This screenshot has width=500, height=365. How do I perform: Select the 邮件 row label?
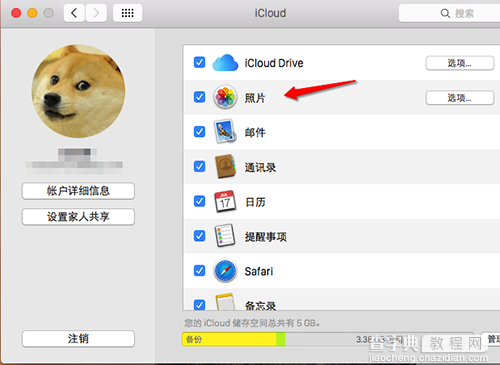click(x=255, y=132)
